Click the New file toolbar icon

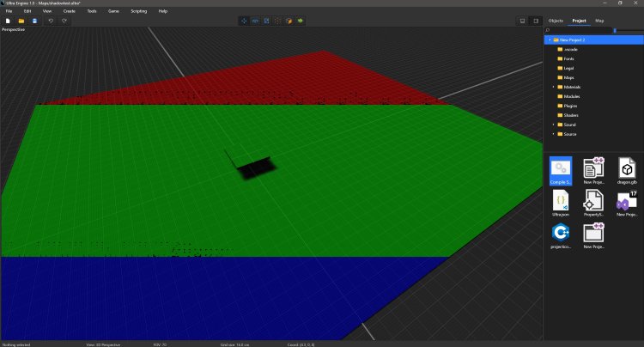[7, 21]
